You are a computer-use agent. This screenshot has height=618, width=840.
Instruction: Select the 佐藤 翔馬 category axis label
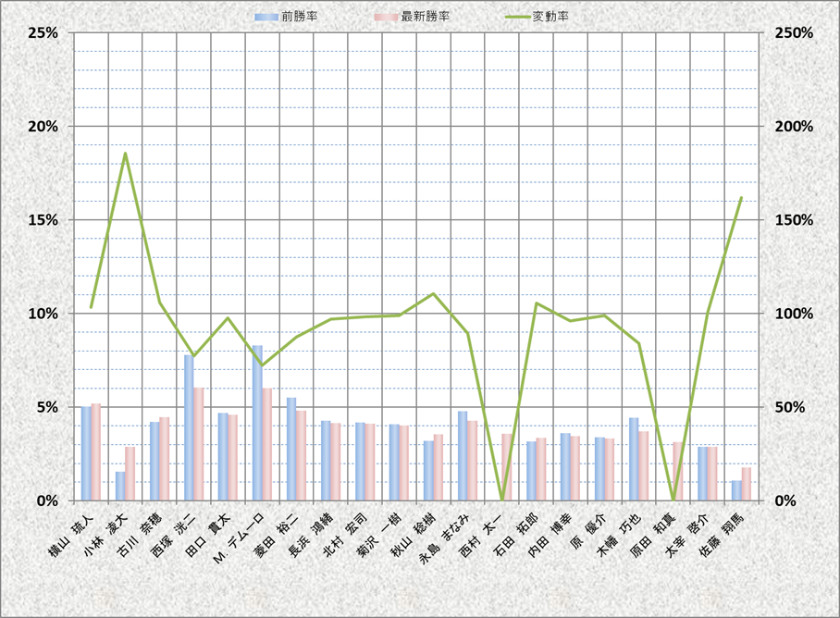point(724,535)
